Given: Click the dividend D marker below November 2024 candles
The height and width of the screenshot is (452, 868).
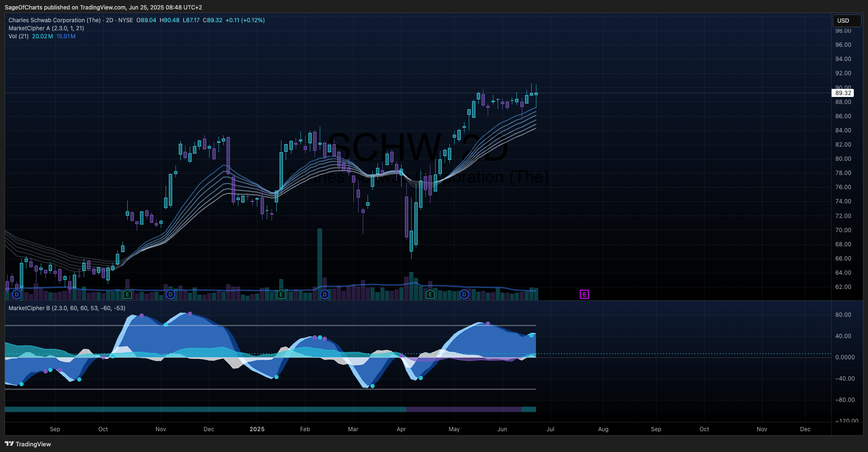Looking at the screenshot, I should coord(171,295).
